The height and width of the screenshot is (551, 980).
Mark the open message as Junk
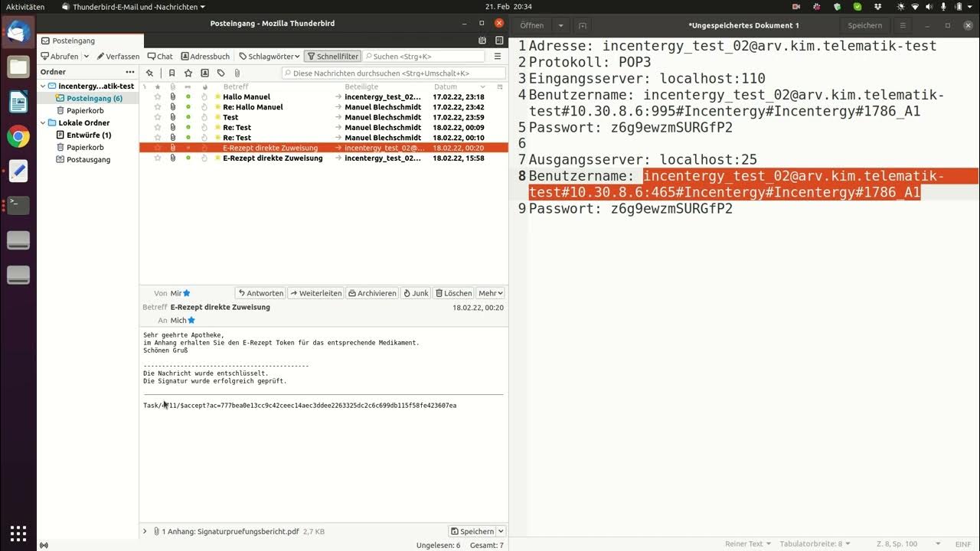point(416,293)
